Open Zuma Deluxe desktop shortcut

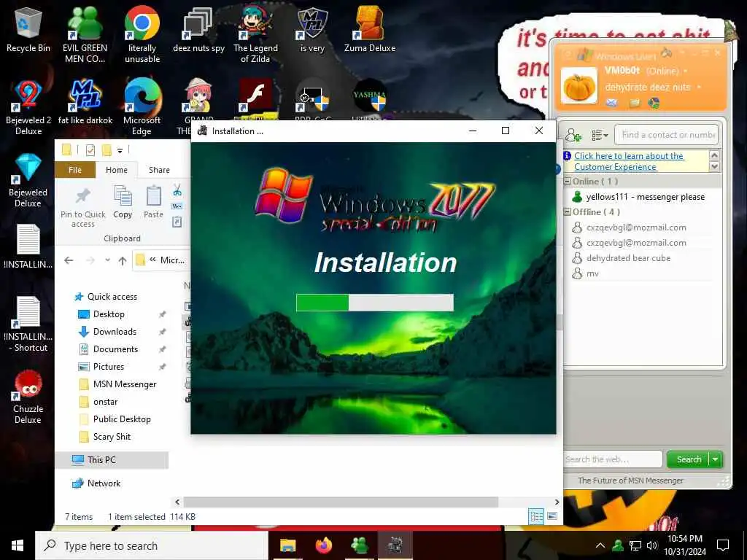370,29
